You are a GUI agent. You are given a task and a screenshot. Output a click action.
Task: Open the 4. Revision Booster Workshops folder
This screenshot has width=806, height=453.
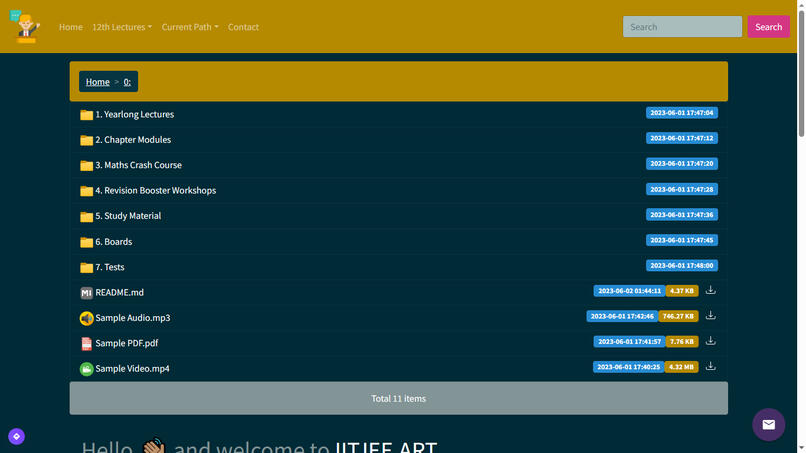click(x=155, y=190)
